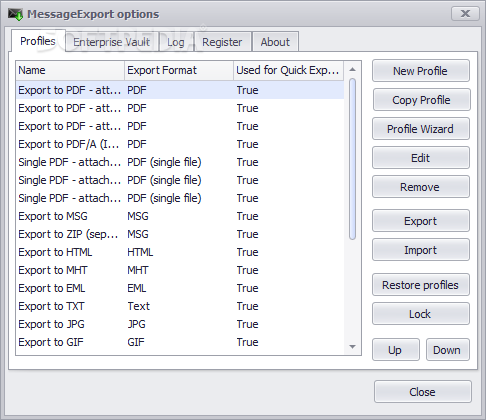The height and width of the screenshot is (420, 486).
Task: Click the scroll down arrow of profile list
Action: coord(352,347)
